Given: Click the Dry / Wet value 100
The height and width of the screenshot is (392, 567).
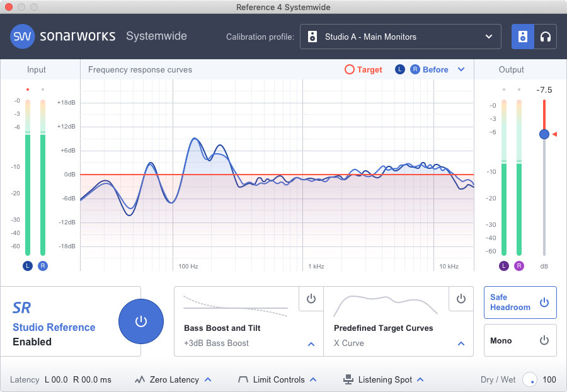Looking at the screenshot, I should click(549, 379).
